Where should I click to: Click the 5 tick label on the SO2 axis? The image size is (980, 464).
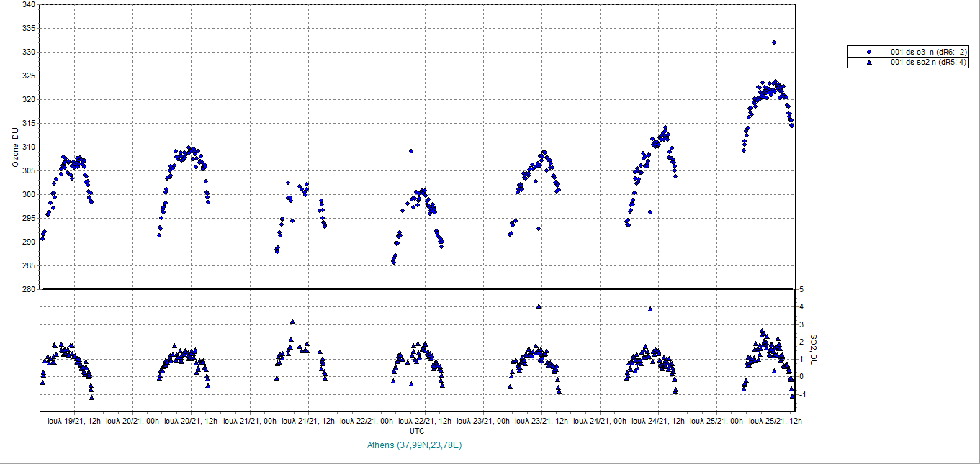click(801, 290)
